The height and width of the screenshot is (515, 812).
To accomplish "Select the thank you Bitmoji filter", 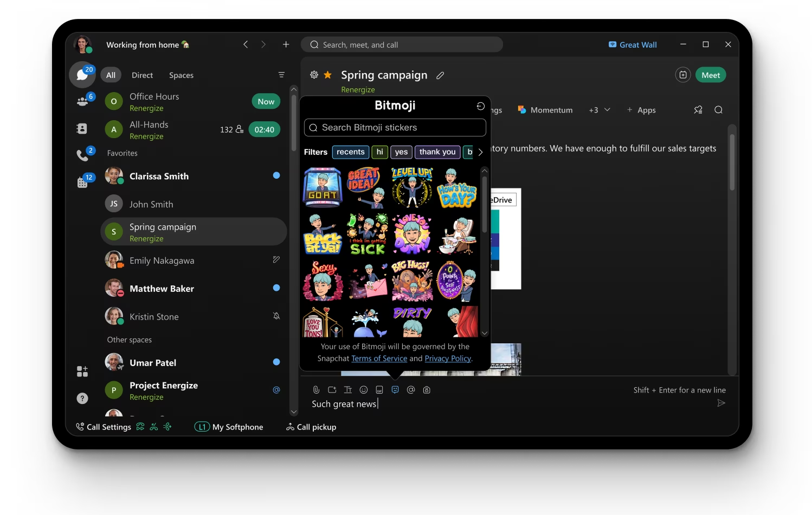I will tap(437, 152).
